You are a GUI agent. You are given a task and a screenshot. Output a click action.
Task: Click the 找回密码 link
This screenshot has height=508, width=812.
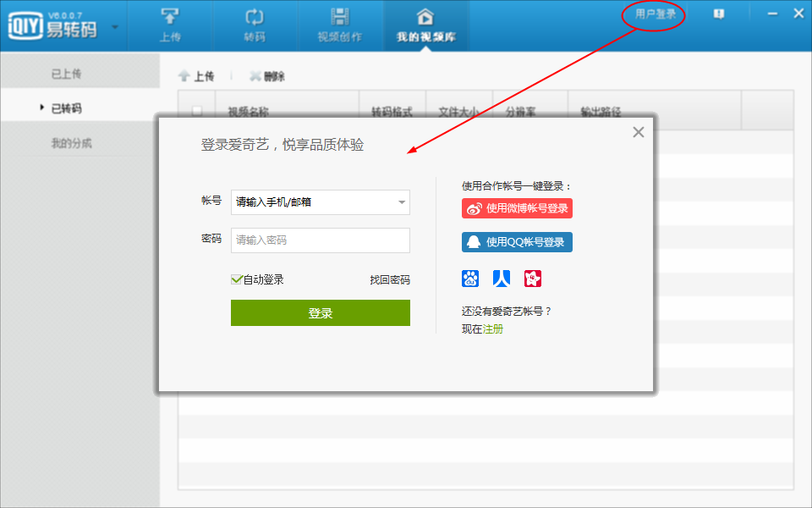(x=389, y=279)
